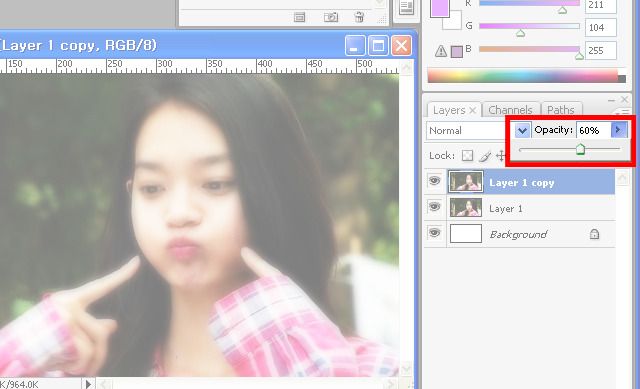Viewport: 640px width, 389px height.
Task: Click the camera new snapshot icon
Action: 331,17
